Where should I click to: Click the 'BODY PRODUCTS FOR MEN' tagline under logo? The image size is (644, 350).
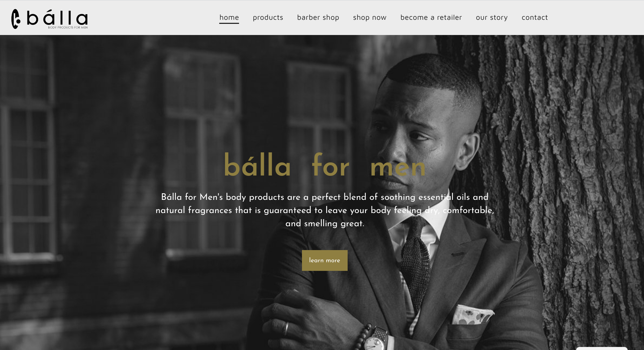click(x=68, y=27)
